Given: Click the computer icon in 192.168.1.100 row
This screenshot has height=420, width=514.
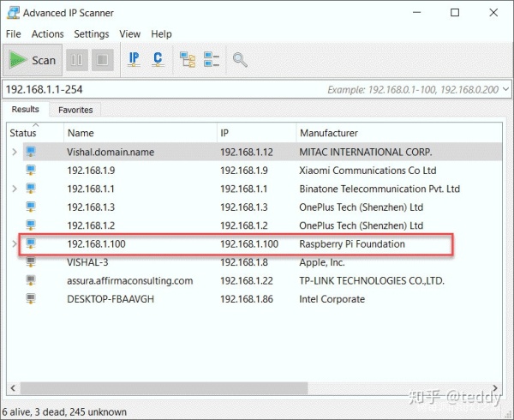Looking at the screenshot, I should click(31, 243).
